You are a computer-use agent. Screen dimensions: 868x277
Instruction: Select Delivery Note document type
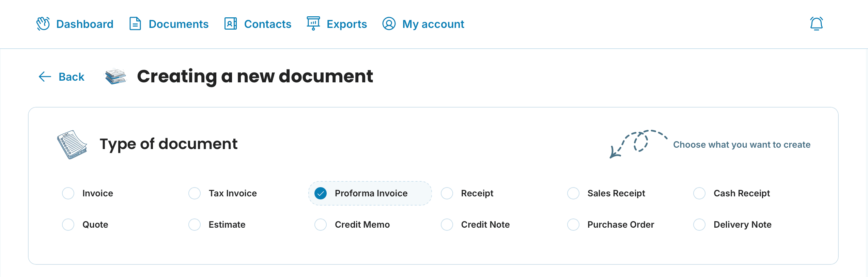[699, 225]
